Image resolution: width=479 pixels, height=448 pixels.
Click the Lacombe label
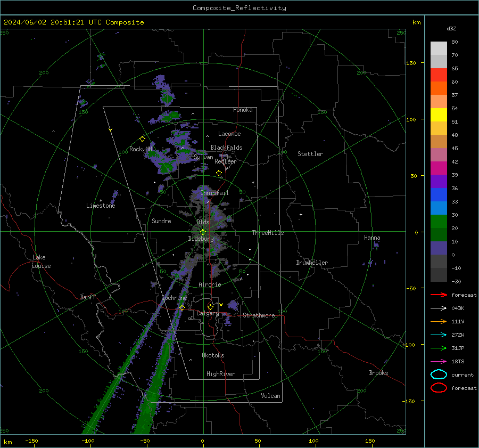[x=229, y=134]
